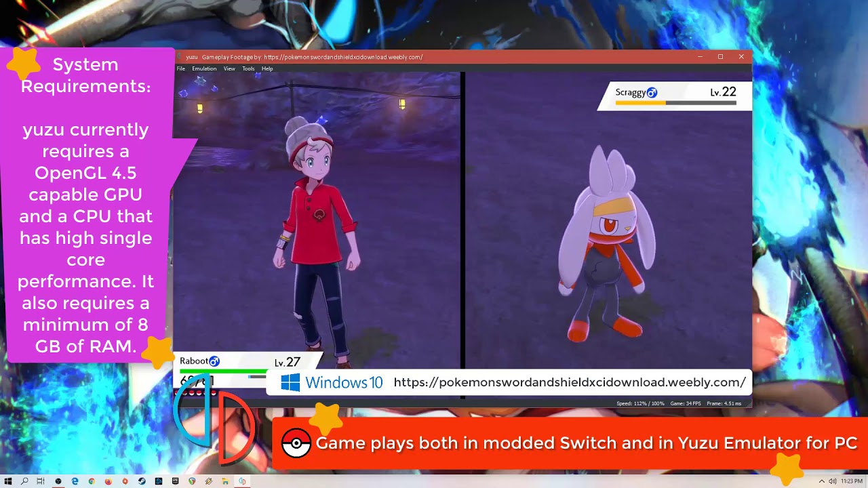Click the 'Scraggy' name label

coord(631,93)
